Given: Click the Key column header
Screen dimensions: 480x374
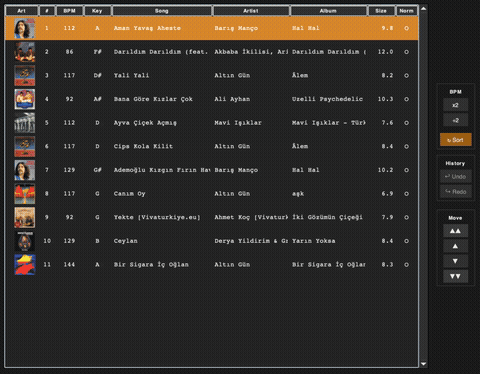Looking at the screenshot, I should [97, 11].
